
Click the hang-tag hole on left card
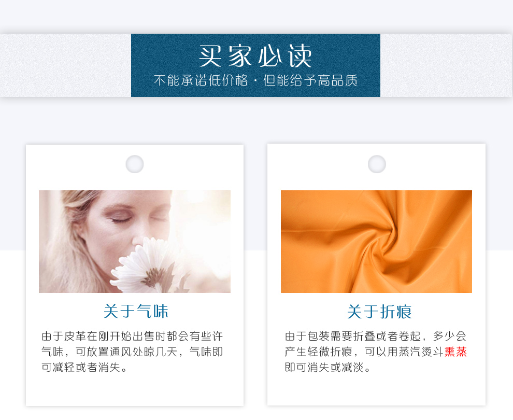[x=135, y=164]
